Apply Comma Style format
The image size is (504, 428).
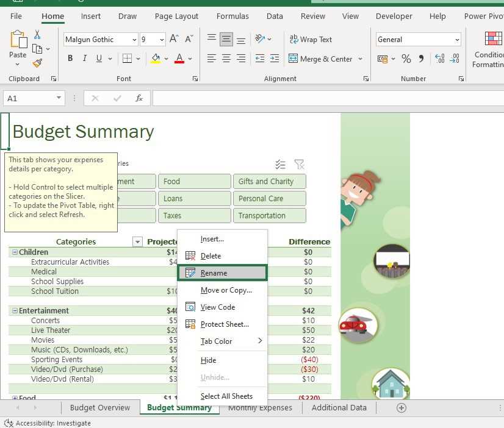click(x=422, y=59)
